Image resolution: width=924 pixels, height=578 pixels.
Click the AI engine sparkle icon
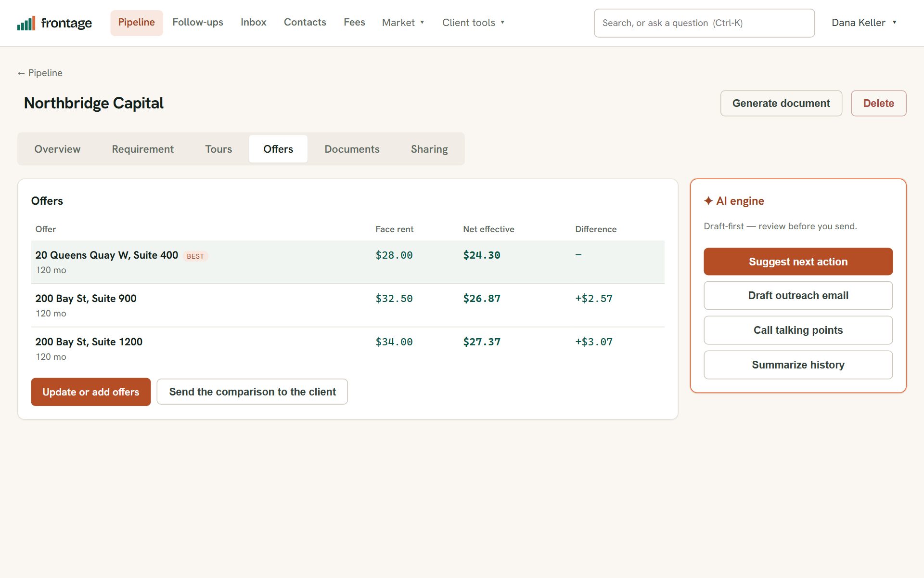708,201
